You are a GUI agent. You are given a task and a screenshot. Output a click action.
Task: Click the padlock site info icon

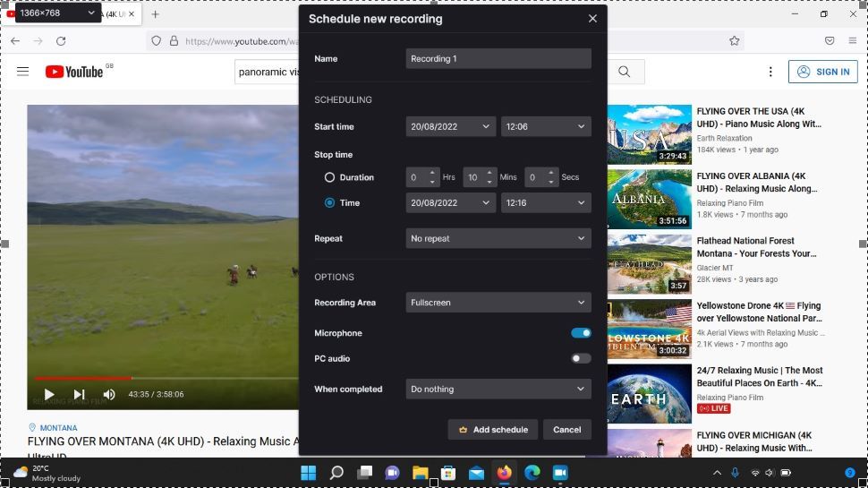(x=174, y=41)
